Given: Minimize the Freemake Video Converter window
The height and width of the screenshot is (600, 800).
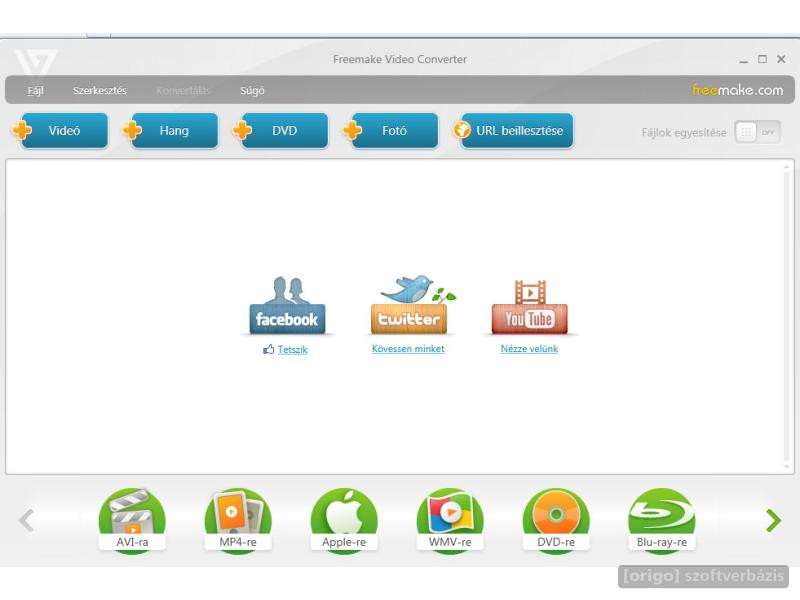Looking at the screenshot, I should 744,60.
